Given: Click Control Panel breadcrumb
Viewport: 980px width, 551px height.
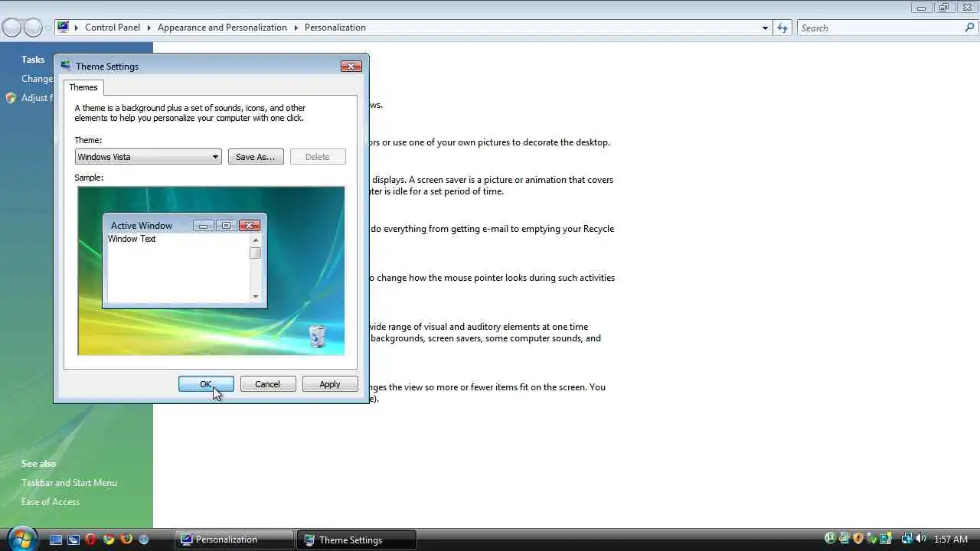Looking at the screenshot, I should click(x=113, y=28).
